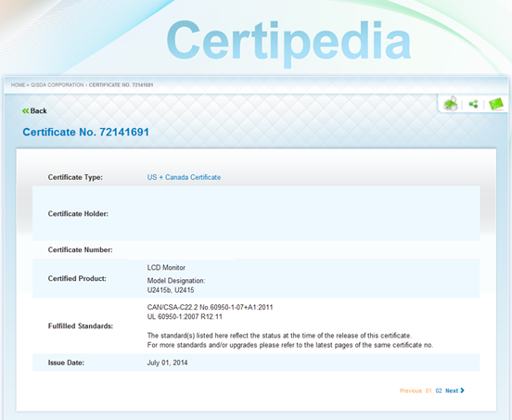Select model text 'U2415b, U2415'
This screenshot has height=420, width=512.
point(171,290)
